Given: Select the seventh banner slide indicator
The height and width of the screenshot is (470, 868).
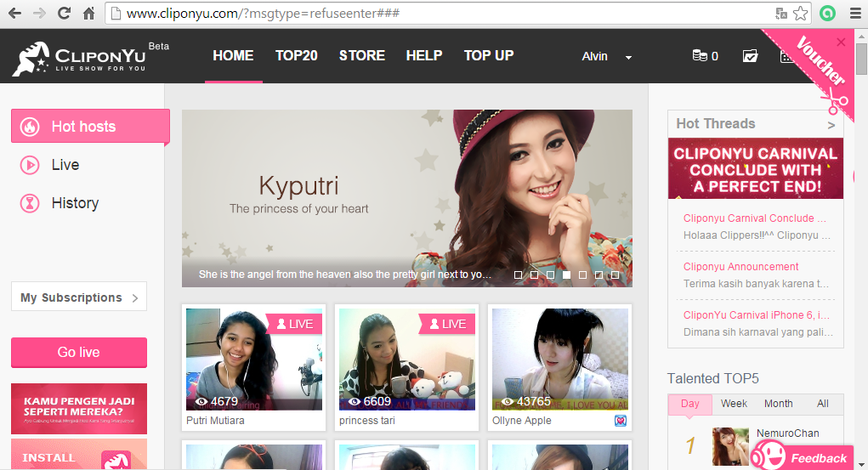Looking at the screenshot, I should [615, 275].
